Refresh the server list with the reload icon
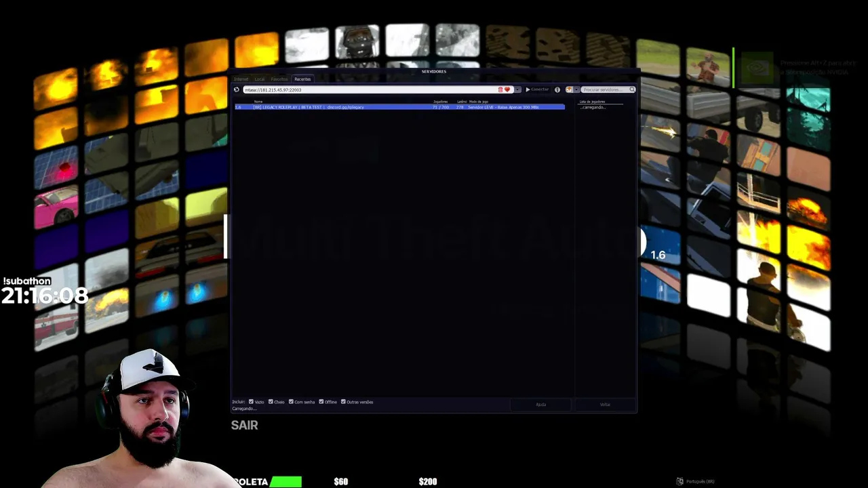 pos(236,89)
